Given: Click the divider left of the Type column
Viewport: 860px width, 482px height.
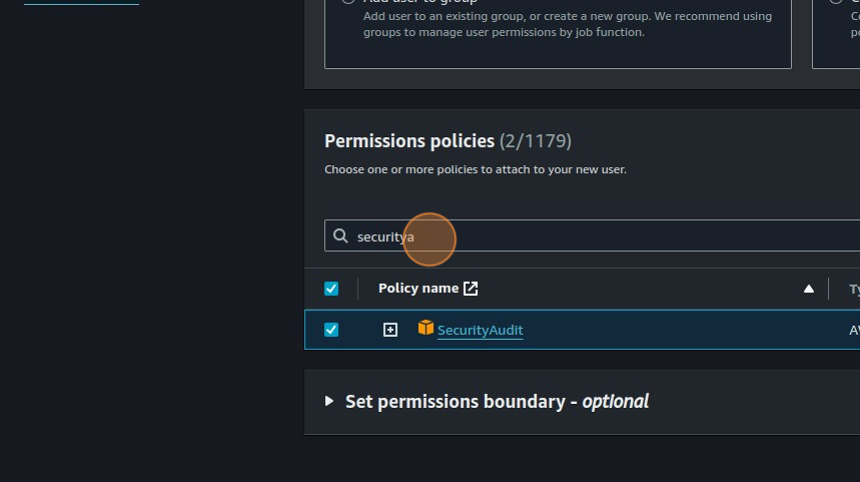Looking at the screenshot, I should tap(829, 289).
